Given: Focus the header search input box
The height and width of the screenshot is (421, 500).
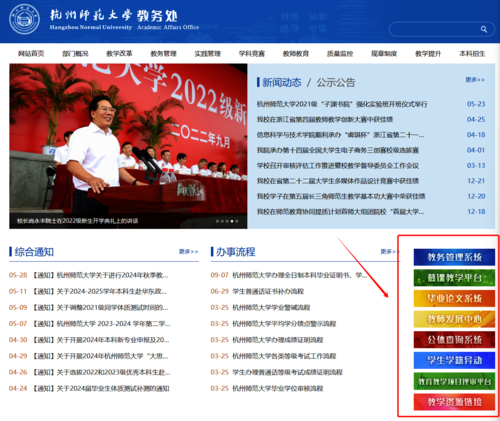Looking at the screenshot, I should point(442,29).
